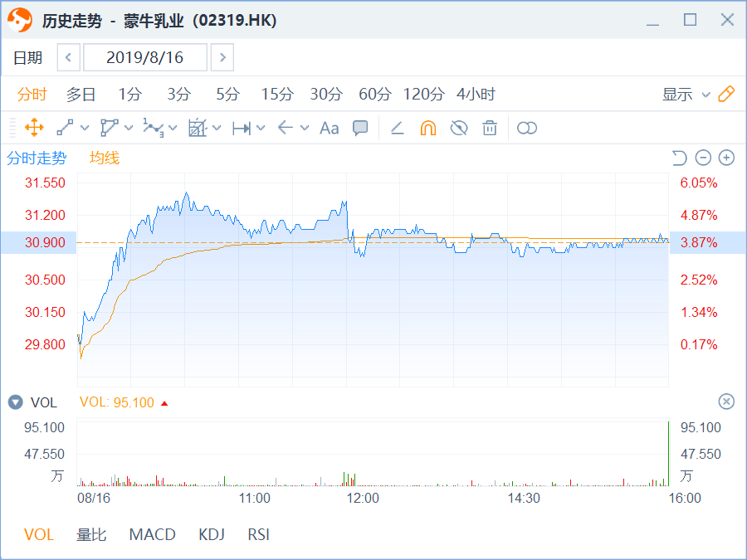Click the eraser/edit drawing icon
This screenshot has width=747, height=560.
coord(398,128)
